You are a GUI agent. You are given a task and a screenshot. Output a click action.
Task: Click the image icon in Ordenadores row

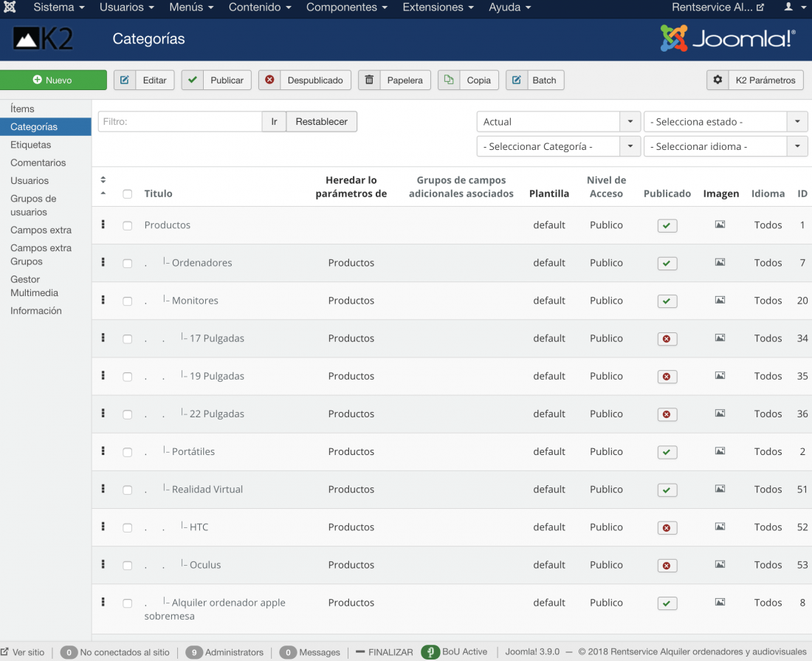pos(720,262)
